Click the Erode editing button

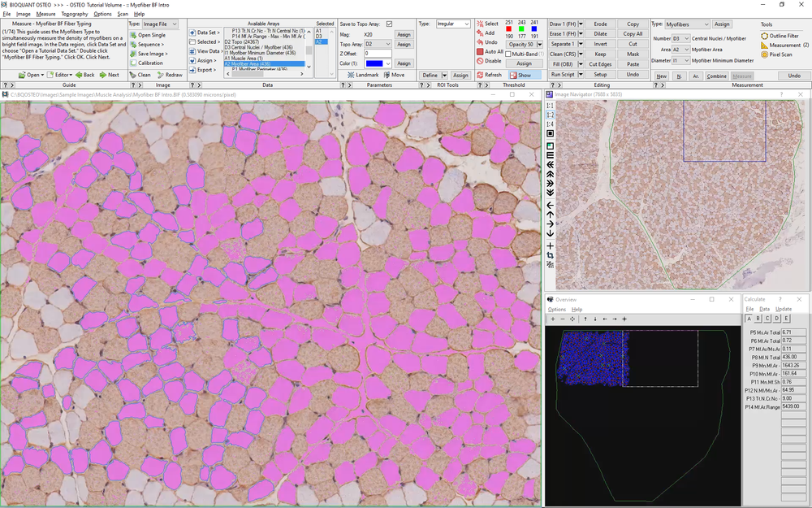(601, 24)
